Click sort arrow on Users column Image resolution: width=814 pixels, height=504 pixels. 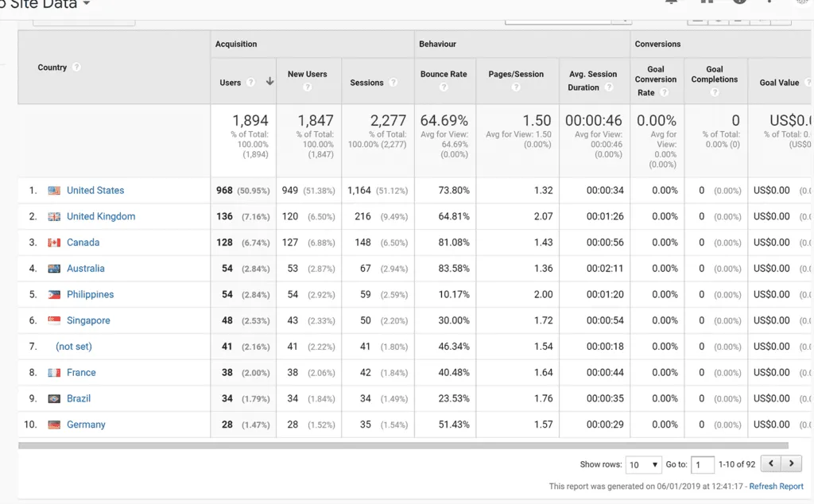270,81
